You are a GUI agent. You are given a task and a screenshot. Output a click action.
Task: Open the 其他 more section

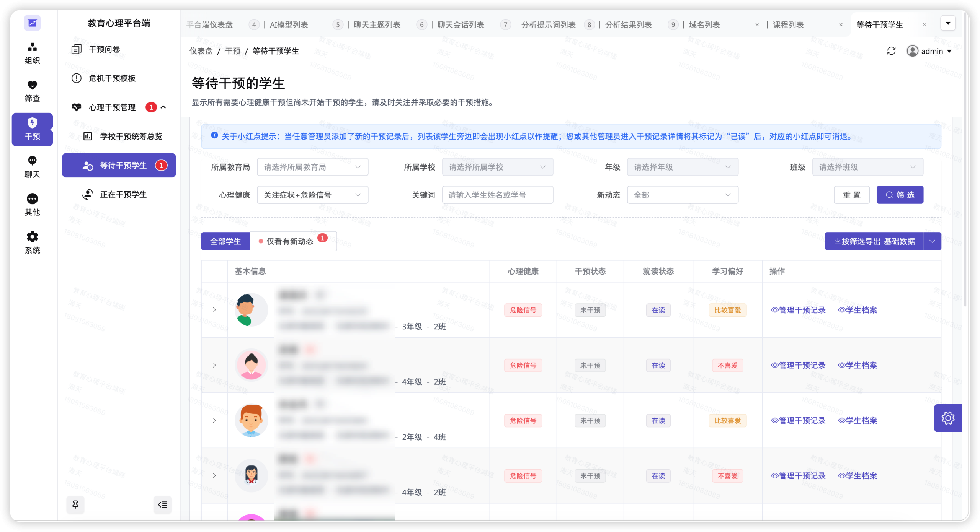click(32, 205)
